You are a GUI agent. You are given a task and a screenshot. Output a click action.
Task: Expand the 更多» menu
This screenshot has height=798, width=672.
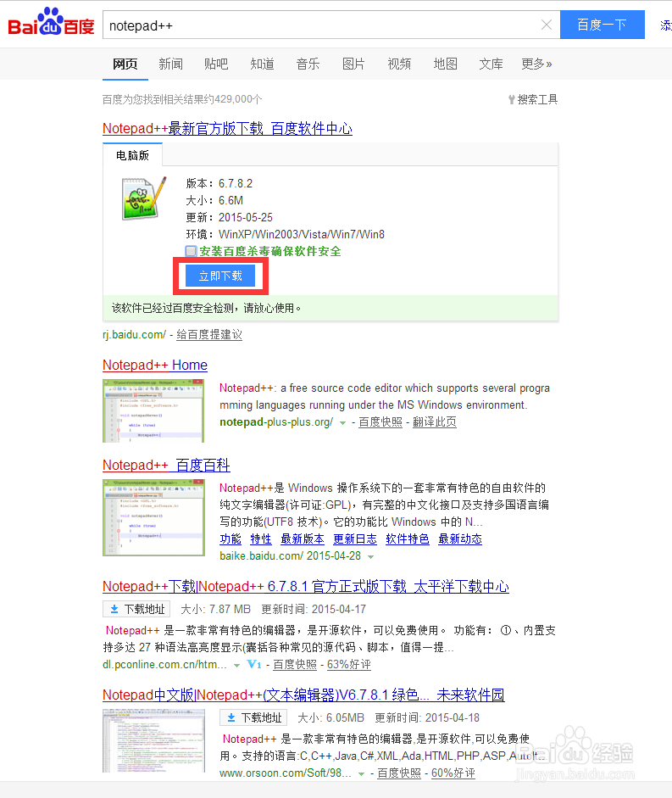(536, 64)
